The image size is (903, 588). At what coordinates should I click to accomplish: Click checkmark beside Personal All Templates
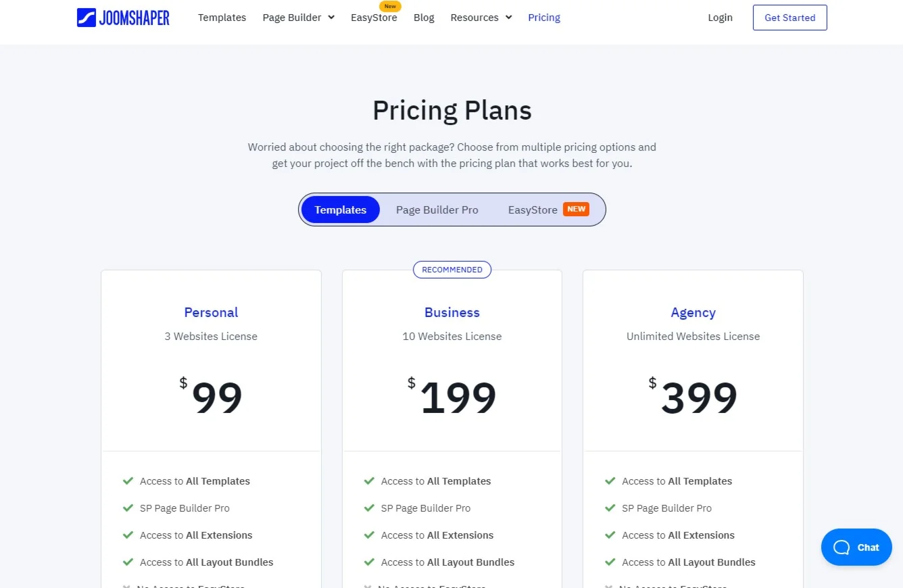[x=128, y=481]
